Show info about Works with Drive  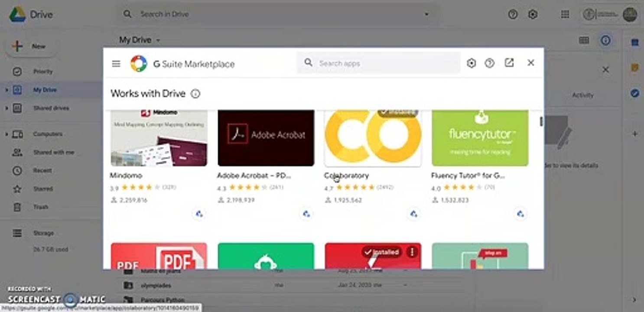coord(195,94)
